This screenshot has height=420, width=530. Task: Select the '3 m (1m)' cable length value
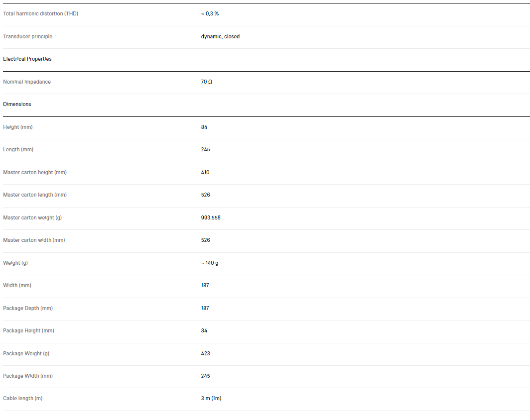[x=211, y=398]
